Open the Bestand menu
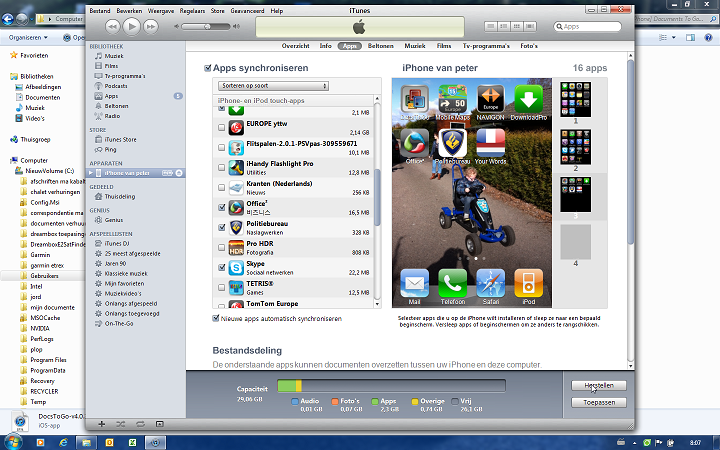 pyautogui.click(x=100, y=11)
